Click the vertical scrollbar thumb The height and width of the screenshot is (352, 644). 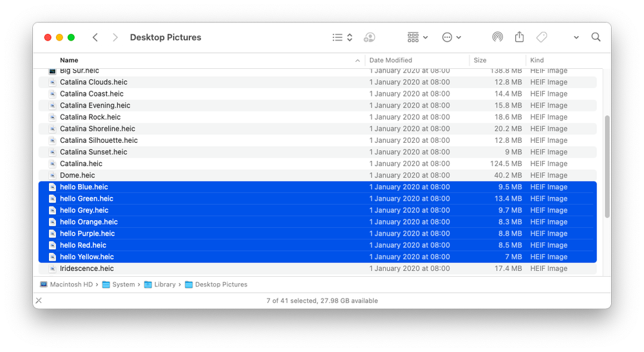(x=607, y=167)
